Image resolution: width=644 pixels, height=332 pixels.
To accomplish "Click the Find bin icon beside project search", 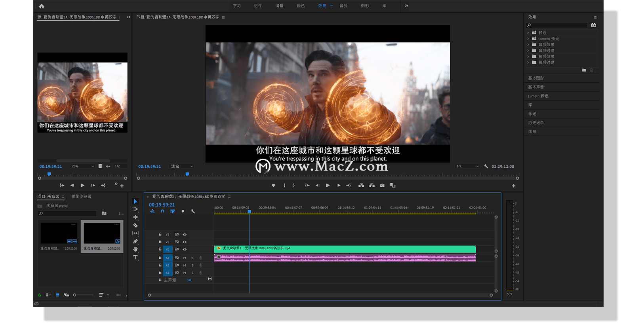I will coord(104,213).
